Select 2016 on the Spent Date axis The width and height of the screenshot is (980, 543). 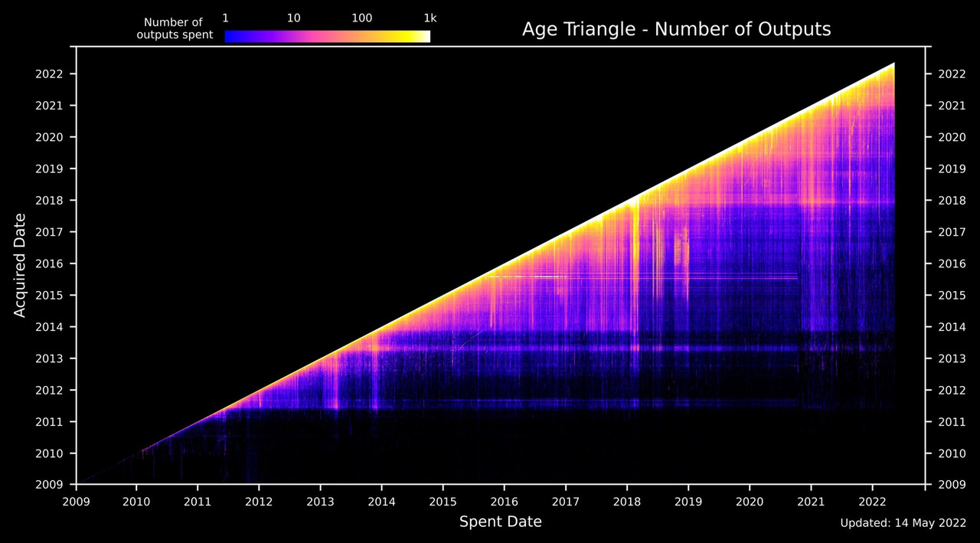504,501
